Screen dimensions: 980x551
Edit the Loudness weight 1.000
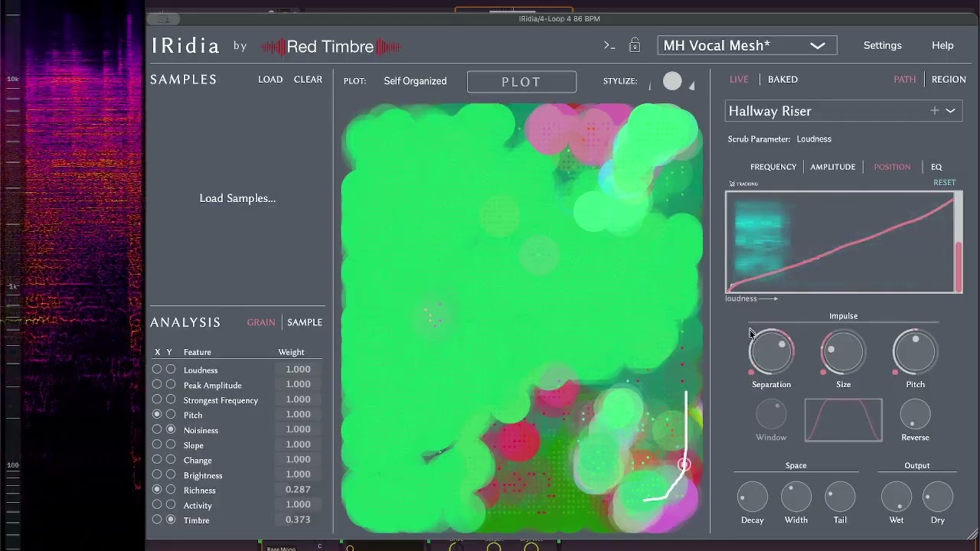click(x=298, y=370)
